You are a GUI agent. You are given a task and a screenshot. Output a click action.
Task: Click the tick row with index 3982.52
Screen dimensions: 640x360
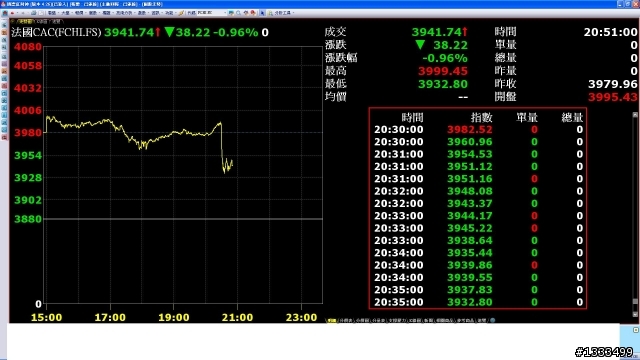478,130
